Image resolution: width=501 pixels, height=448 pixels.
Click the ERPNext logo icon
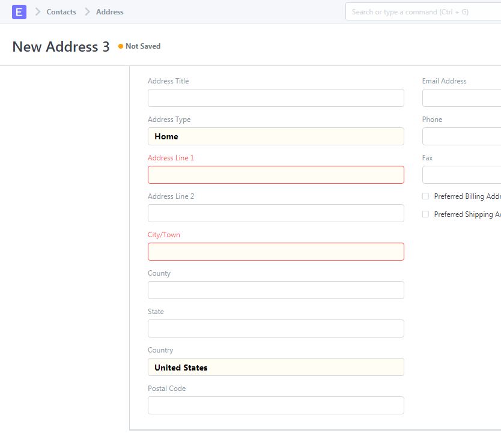(20, 11)
